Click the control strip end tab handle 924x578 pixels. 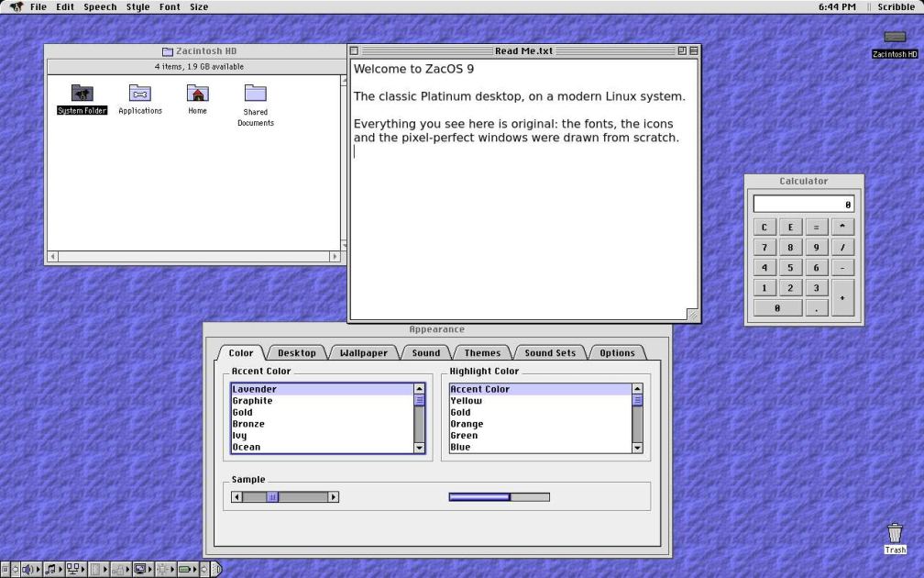216,569
